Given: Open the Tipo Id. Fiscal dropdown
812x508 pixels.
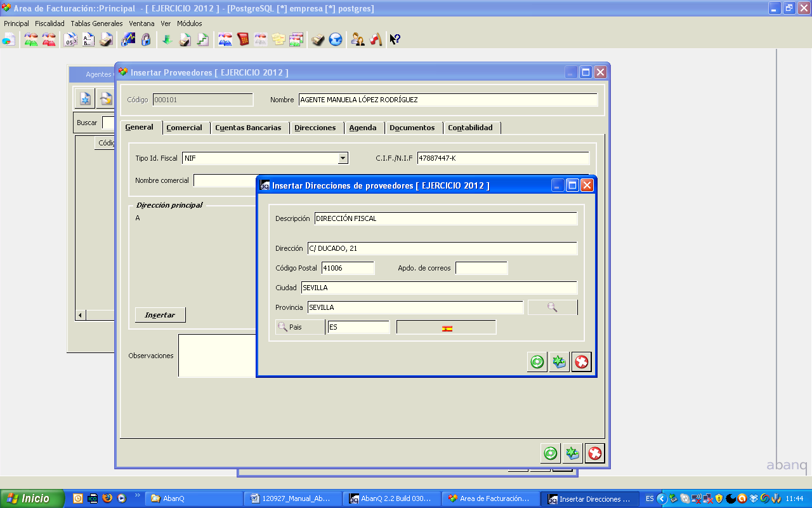Looking at the screenshot, I should point(343,158).
